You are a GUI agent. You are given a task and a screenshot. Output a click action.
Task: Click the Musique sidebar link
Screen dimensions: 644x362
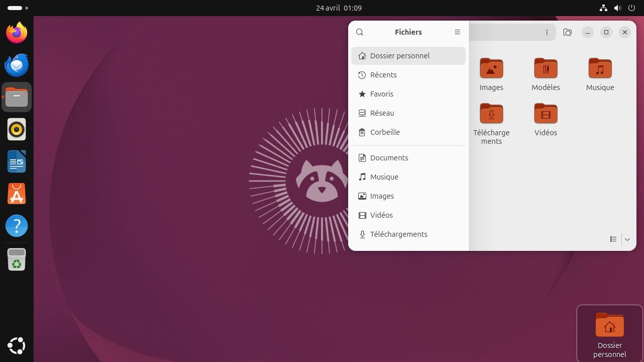pos(384,176)
